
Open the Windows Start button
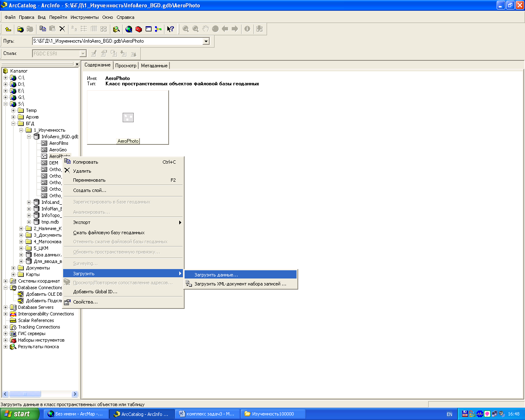[x=20, y=414]
